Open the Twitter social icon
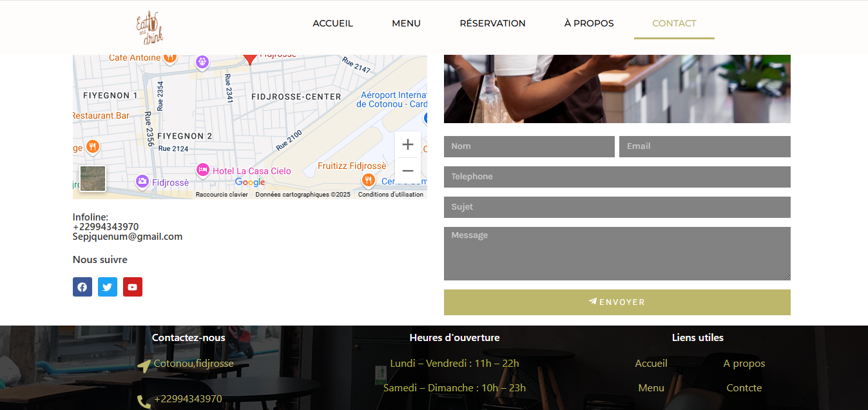868x410 pixels. [108, 287]
